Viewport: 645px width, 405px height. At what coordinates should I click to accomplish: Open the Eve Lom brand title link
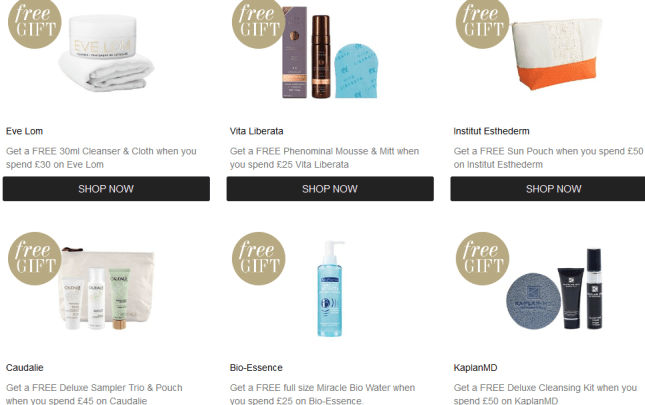coord(24,131)
